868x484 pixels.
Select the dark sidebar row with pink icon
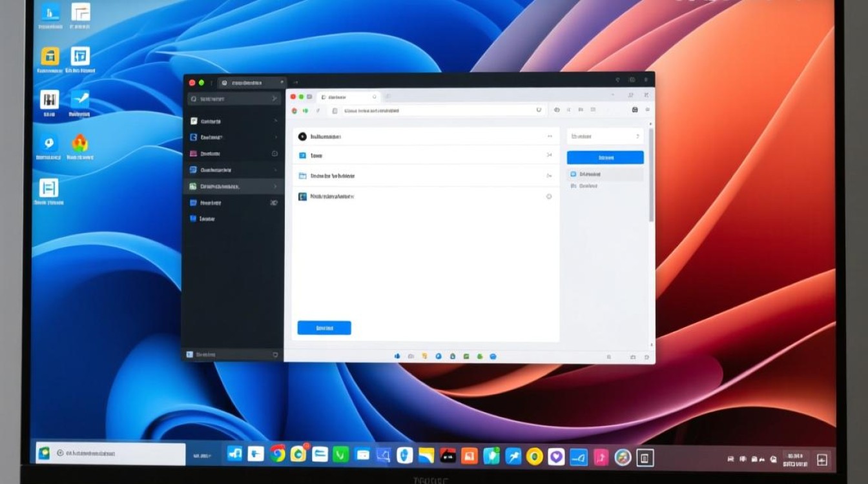pos(234,154)
